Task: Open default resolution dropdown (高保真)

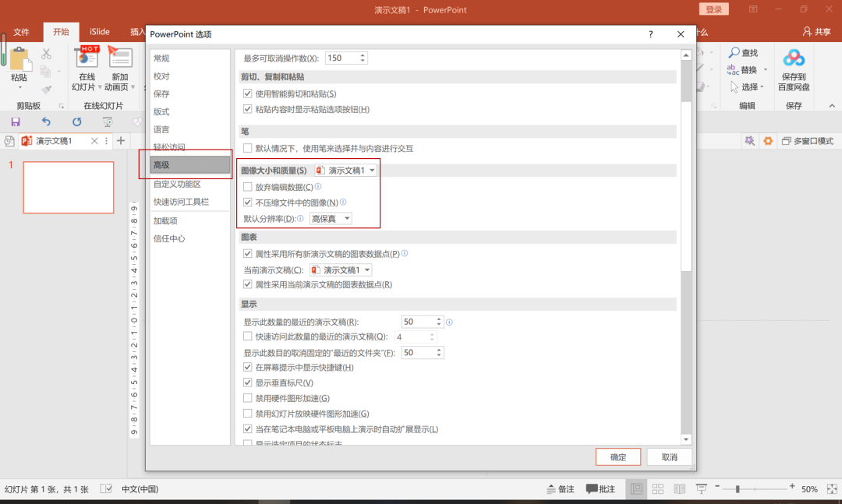Action: pos(331,218)
